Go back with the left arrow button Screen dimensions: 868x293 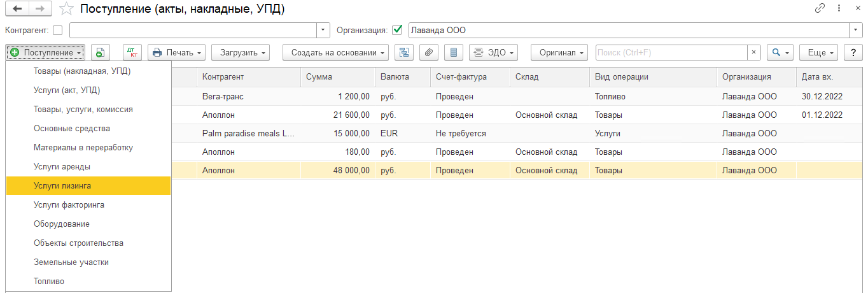[x=17, y=9]
